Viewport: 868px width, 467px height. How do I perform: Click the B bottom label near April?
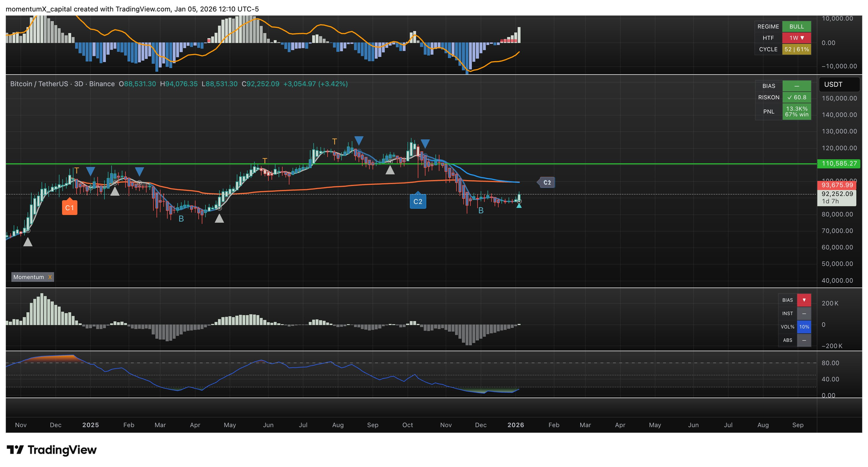click(x=181, y=219)
